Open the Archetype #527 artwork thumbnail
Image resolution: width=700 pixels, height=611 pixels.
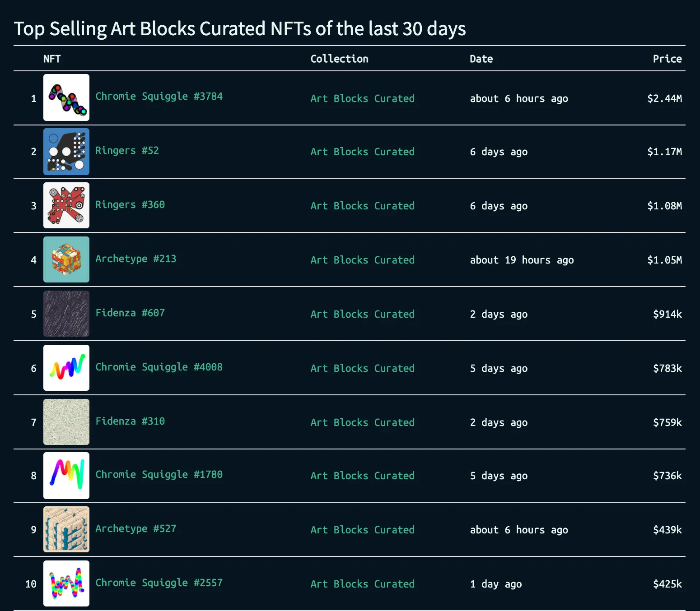66,529
